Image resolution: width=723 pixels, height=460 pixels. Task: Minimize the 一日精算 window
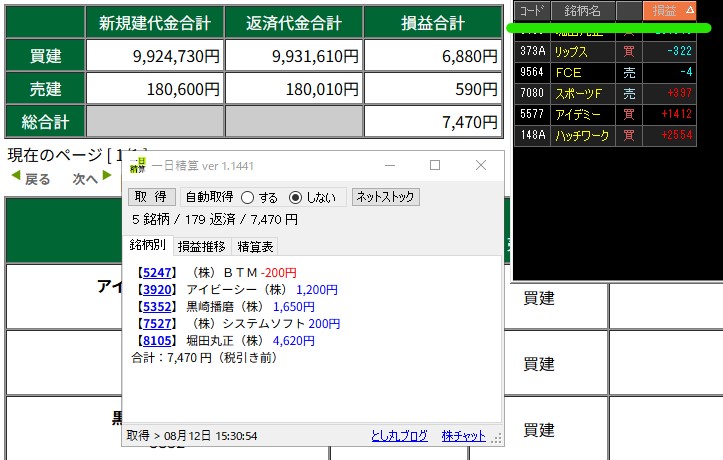coord(390,165)
